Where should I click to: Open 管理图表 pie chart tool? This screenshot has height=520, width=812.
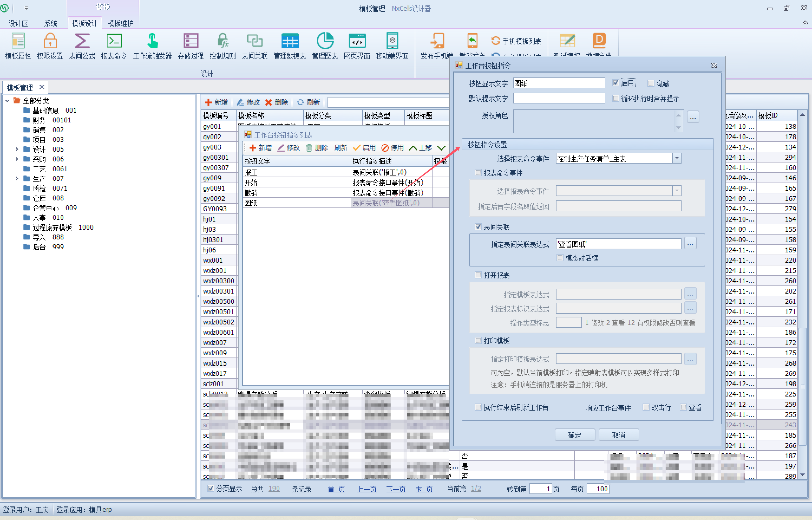[325, 41]
